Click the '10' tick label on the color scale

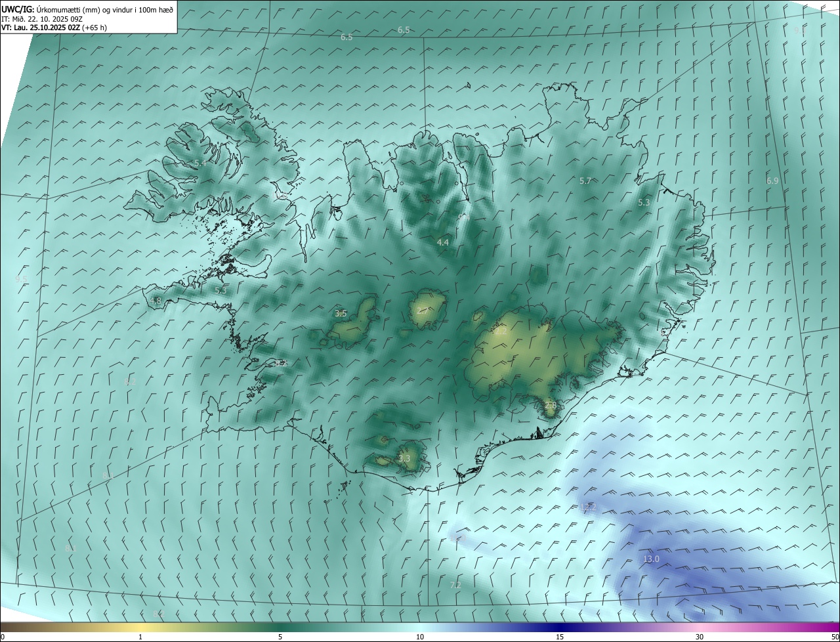pos(420,637)
